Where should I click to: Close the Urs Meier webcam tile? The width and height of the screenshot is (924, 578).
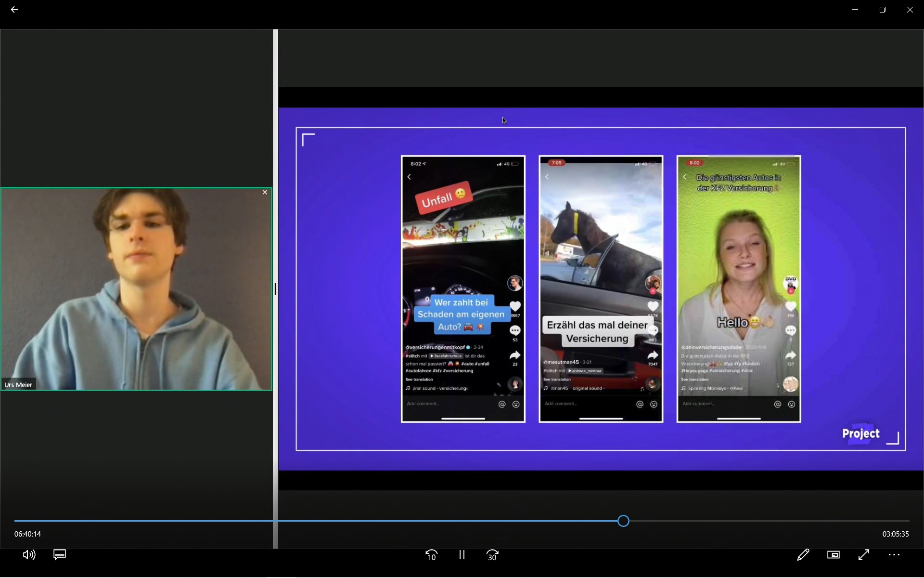pos(265,192)
